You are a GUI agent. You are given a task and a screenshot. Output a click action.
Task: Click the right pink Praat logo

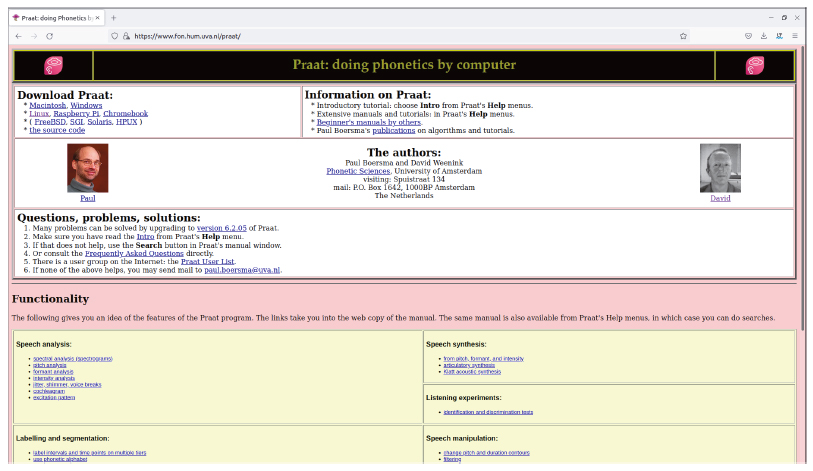pyautogui.click(x=755, y=66)
